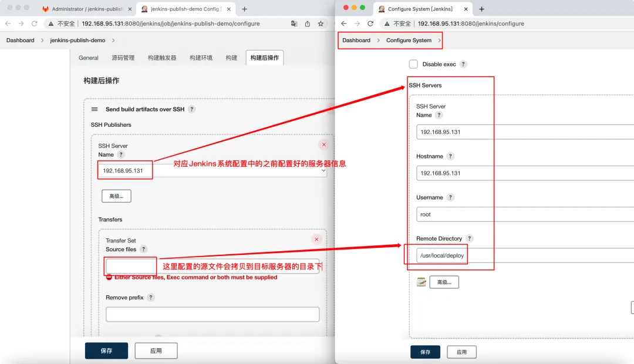The width and height of the screenshot is (634, 364).
Task: Click not-secure warning icon in right window
Action: (387, 24)
